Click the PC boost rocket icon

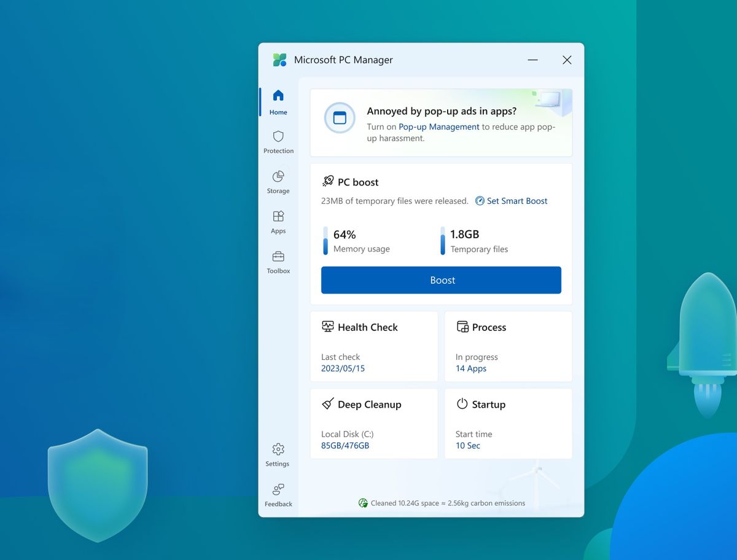pos(328,181)
